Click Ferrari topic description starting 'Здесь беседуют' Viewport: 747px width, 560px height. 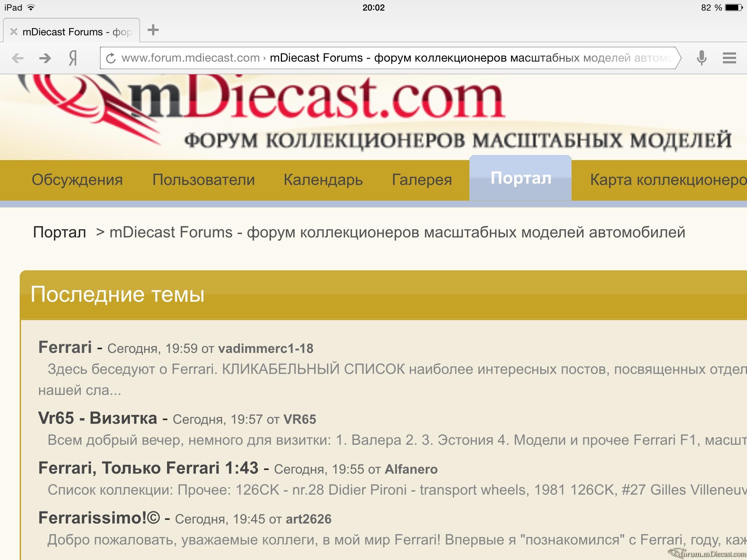tap(392, 380)
